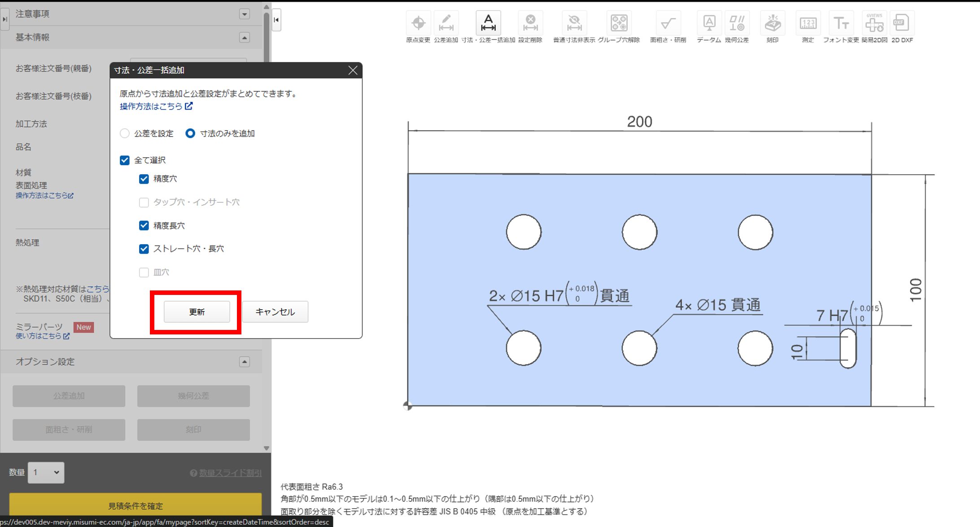The image size is (980, 527).
Task: Toggle 普通寸法非表示 hide dimensions icon
Action: click(x=574, y=23)
